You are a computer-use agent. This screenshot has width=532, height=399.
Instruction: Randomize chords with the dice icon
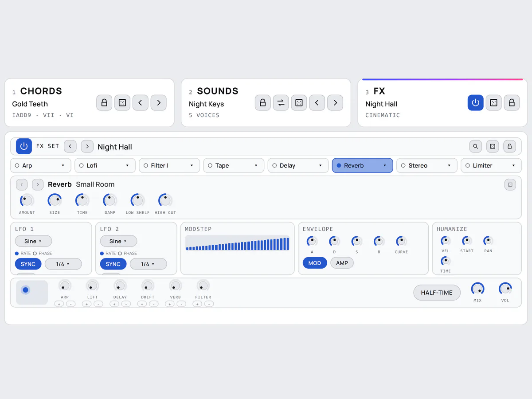[122, 103]
